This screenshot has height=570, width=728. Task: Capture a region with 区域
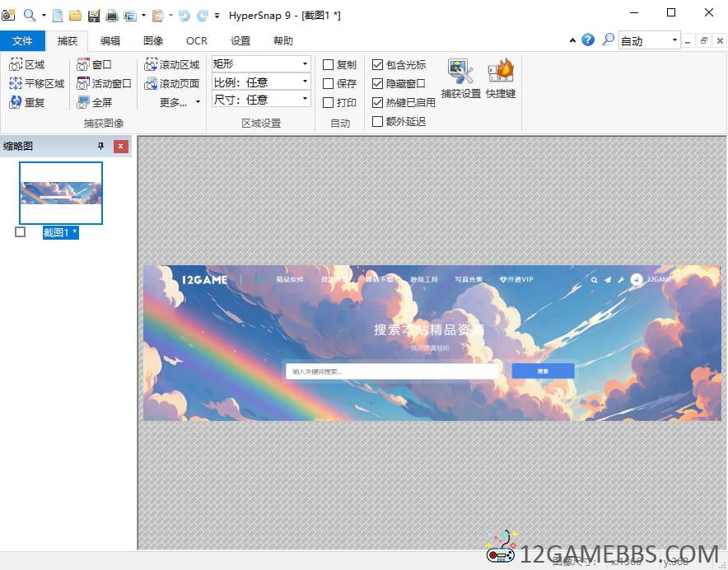tap(27, 64)
